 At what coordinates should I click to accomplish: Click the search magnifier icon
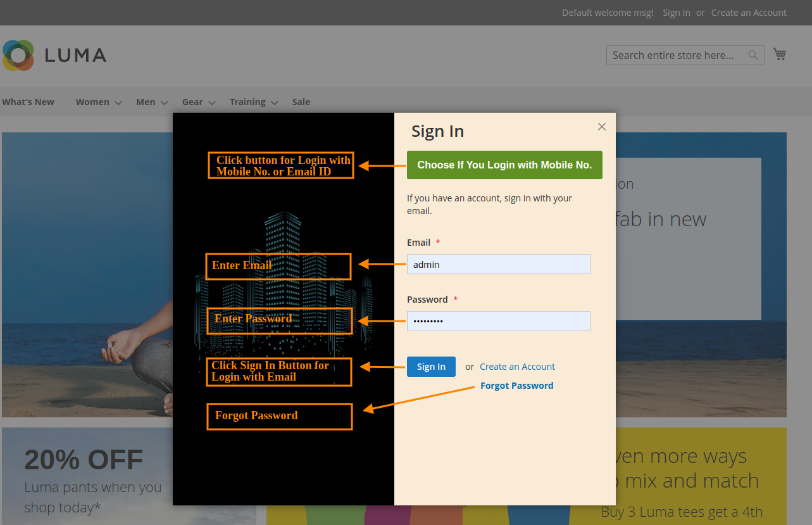click(x=753, y=55)
